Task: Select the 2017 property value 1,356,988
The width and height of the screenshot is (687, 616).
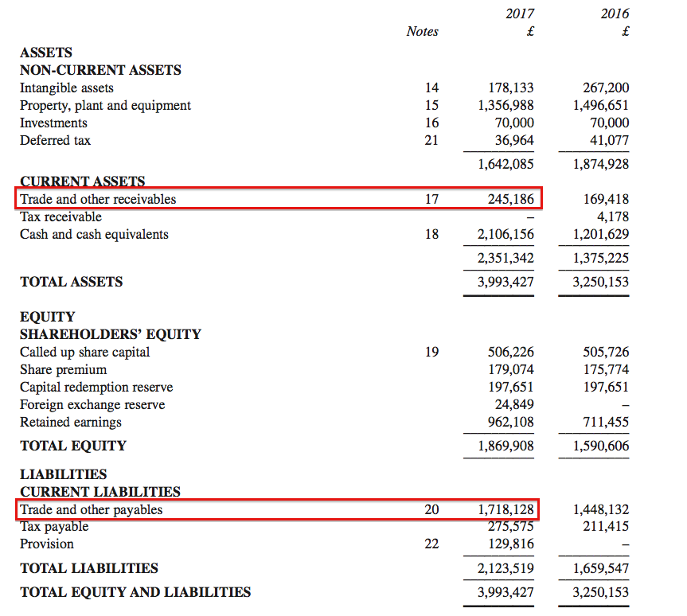Action: [x=505, y=106]
